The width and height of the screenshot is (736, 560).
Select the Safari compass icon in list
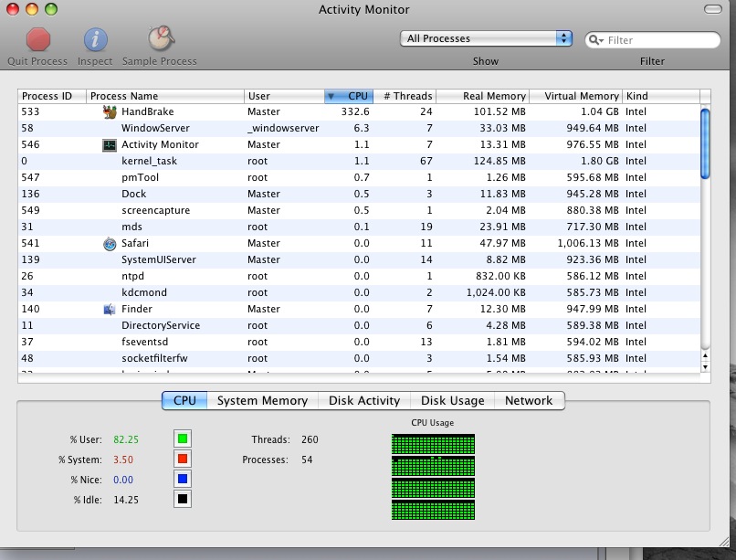[110, 244]
